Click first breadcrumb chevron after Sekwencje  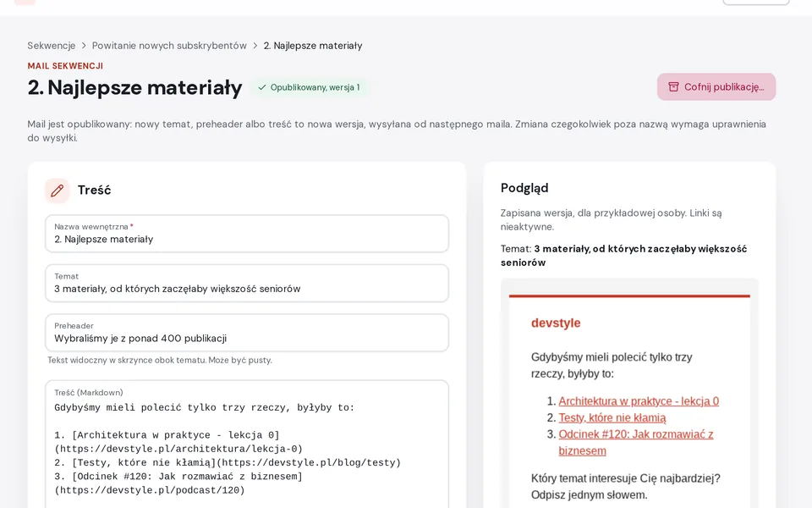click(x=84, y=46)
